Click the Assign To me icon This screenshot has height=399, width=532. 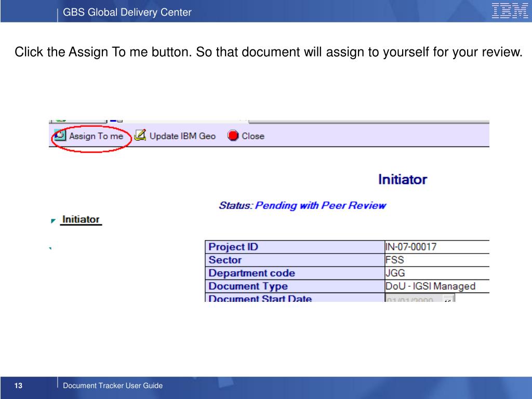coord(60,135)
